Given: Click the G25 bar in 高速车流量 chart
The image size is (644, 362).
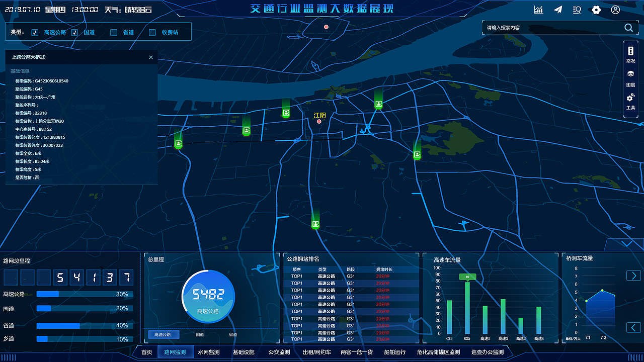Looking at the screenshot, I should click(x=467, y=308).
